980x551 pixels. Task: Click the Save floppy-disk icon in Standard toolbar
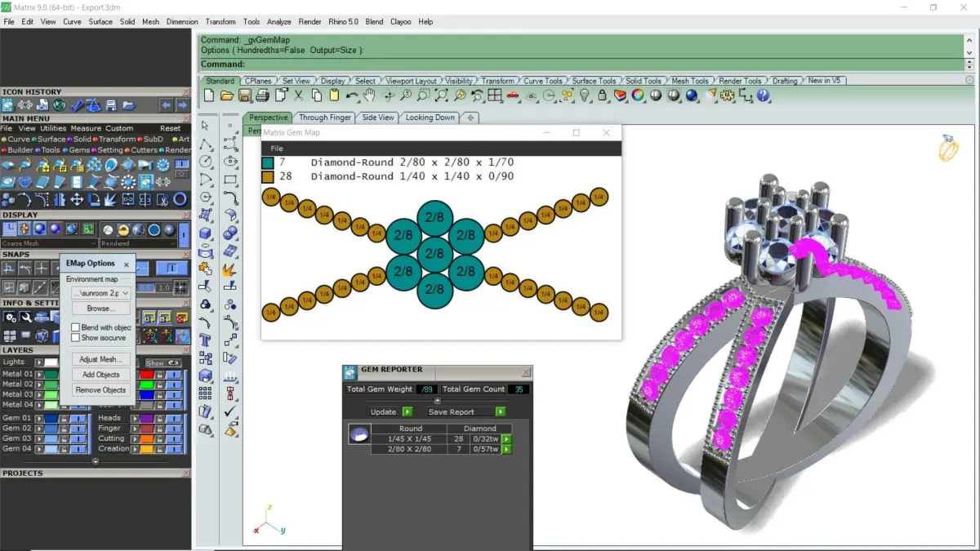pyautogui.click(x=245, y=96)
